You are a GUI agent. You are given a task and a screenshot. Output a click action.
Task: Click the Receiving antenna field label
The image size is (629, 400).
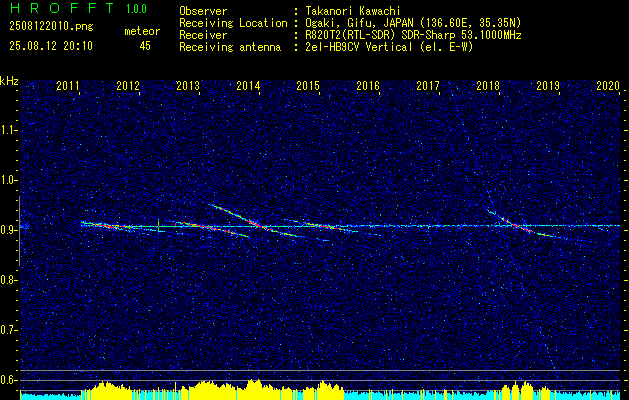coord(230,47)
